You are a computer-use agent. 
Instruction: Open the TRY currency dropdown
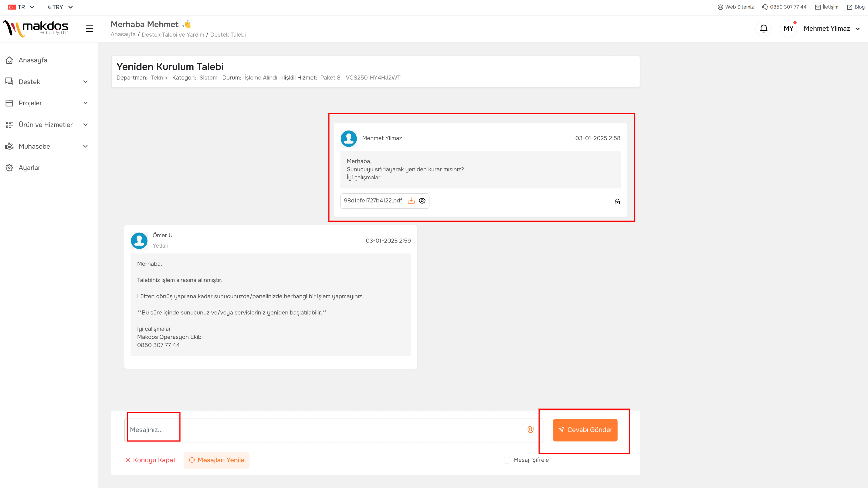tap(60, 7)
